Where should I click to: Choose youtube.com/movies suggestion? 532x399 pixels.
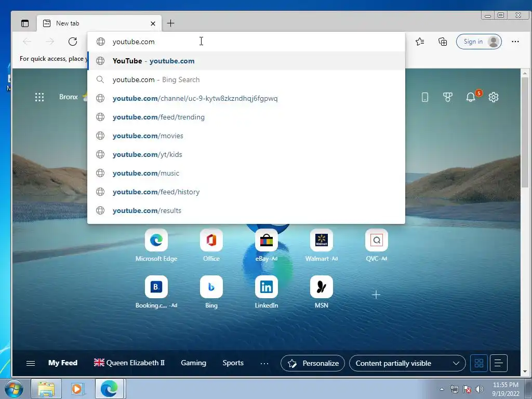tap(246, 136)
